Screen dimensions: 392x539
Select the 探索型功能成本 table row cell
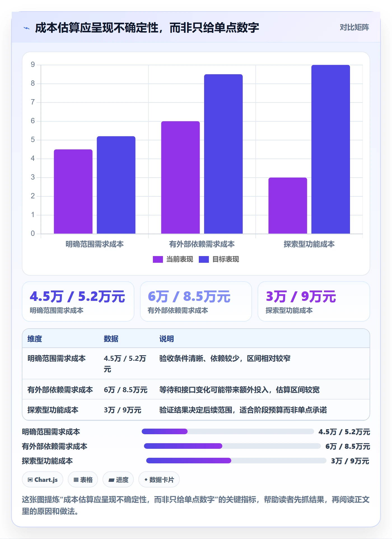click(x=53, y=410)
